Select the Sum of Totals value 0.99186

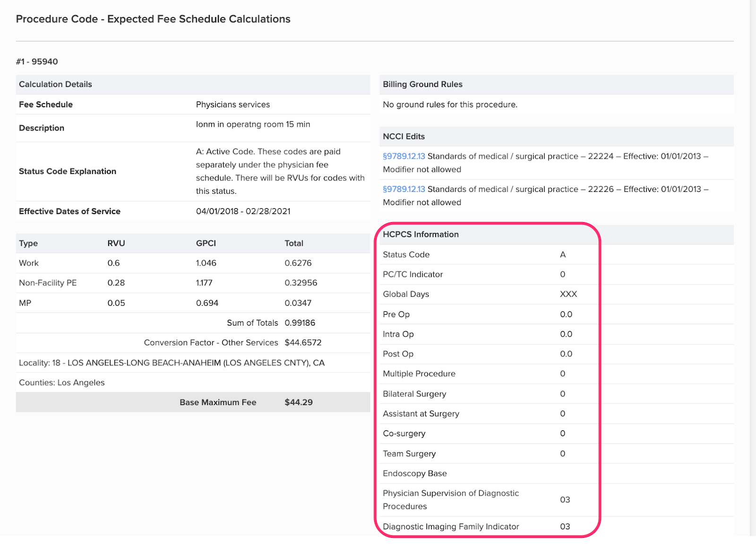point(300,323)
